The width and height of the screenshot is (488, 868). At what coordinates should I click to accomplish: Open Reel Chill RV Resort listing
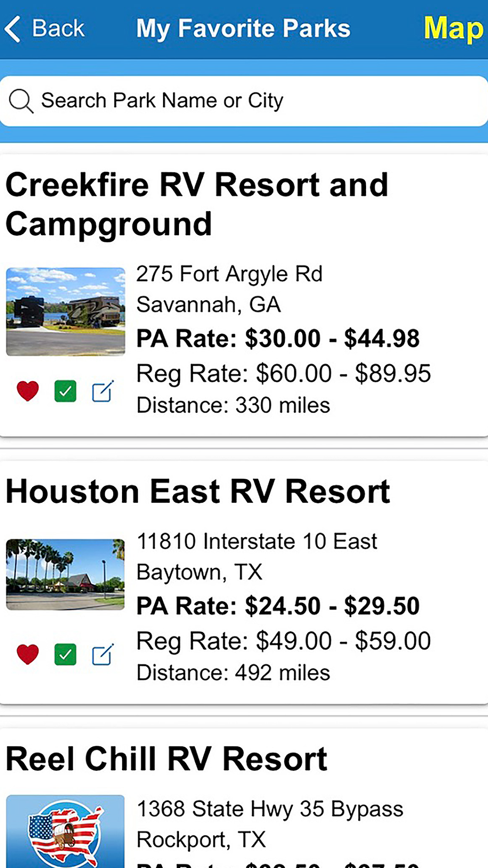pos(166,759)
